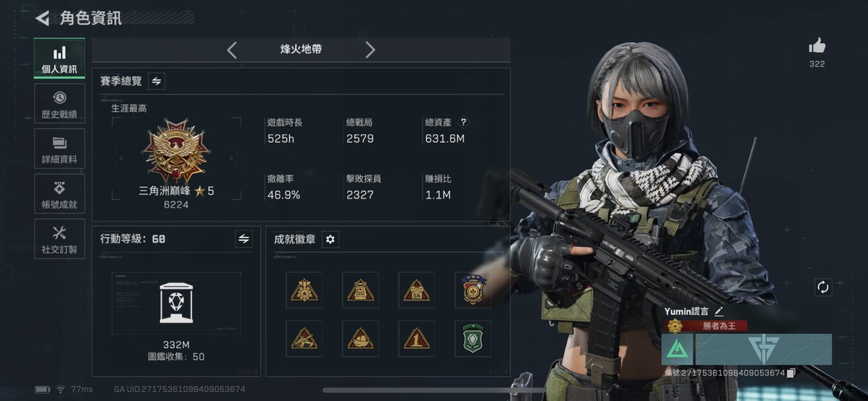Open the 歷史戰績 tab

(x=59, y=103)
